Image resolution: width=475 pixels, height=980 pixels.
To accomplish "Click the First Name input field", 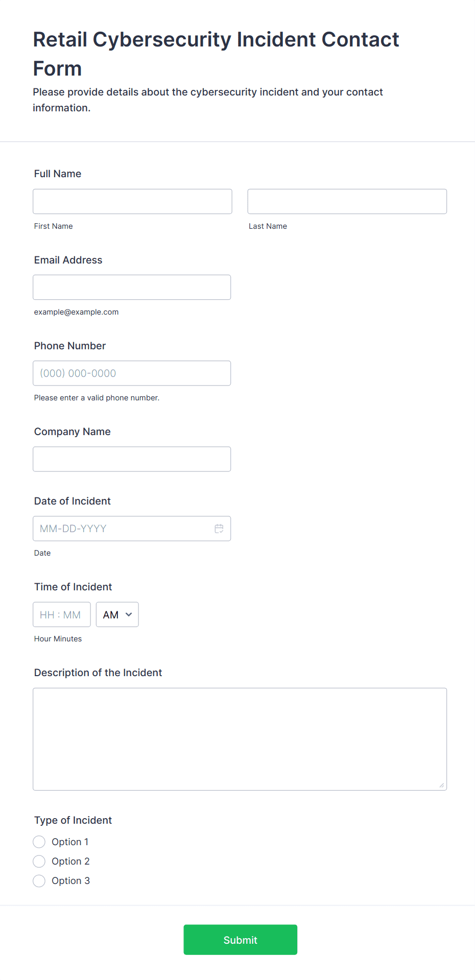I will click(x=132, y=202).
